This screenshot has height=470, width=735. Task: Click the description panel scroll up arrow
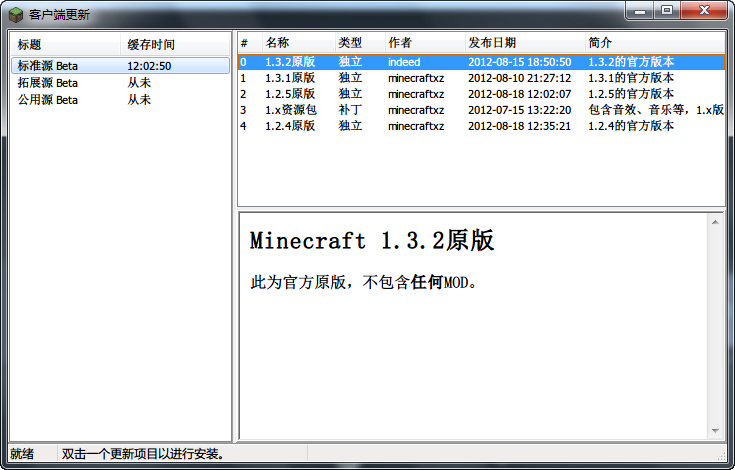(x=715, y=222)
